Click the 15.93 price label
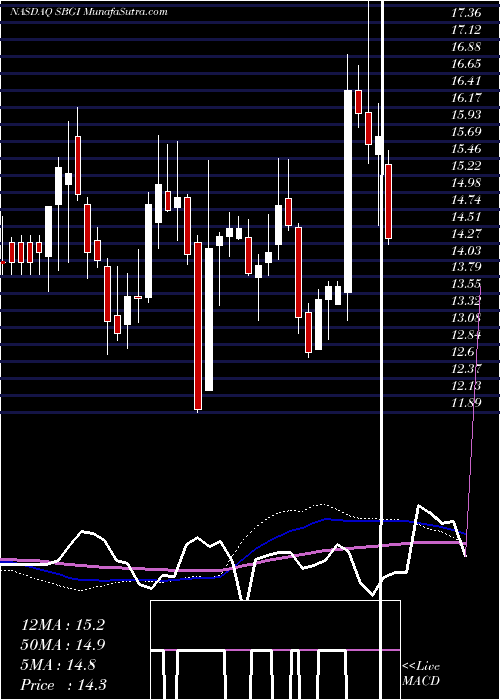 tap(466, 114)
